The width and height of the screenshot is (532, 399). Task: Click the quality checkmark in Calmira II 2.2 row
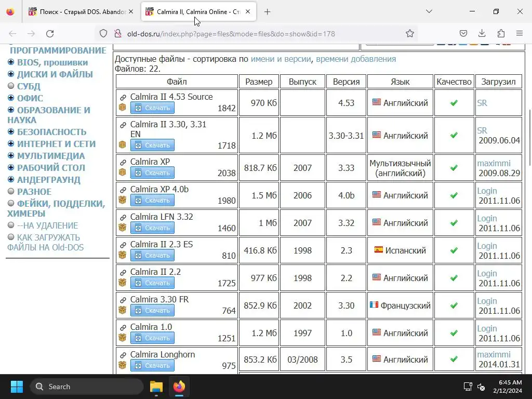tap(454, 278)
